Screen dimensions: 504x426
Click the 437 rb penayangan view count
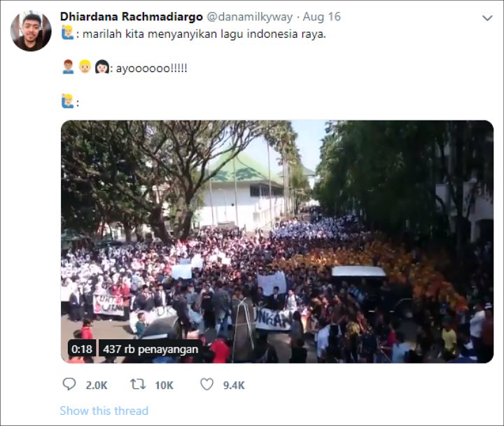pyautogui.click(x=150, y=348)
